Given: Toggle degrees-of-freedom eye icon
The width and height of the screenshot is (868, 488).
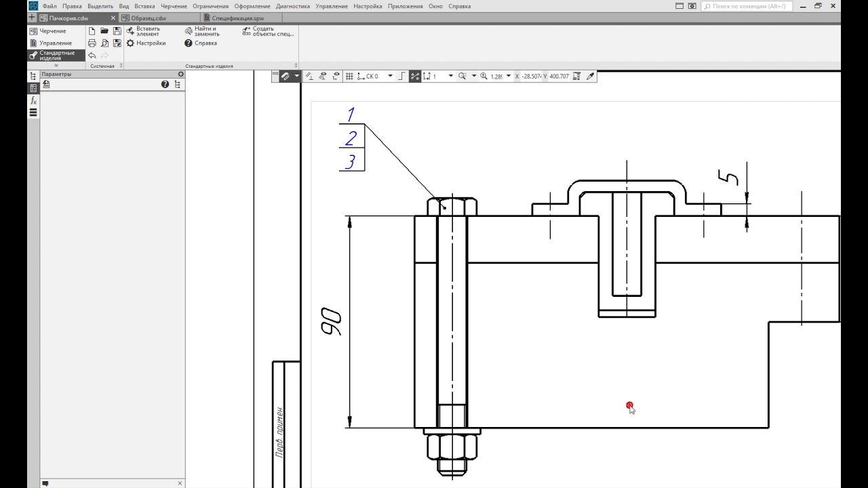Looking at the screenshot, I should (x=336, y=77).
